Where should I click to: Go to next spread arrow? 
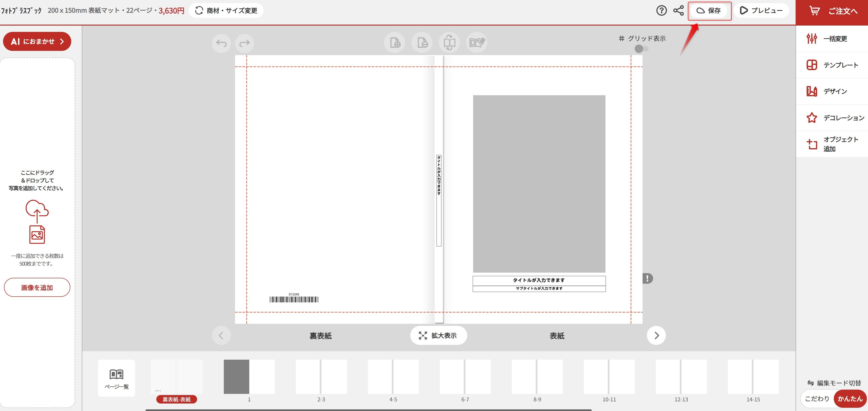pyautogui.click(x=656, y=336)
